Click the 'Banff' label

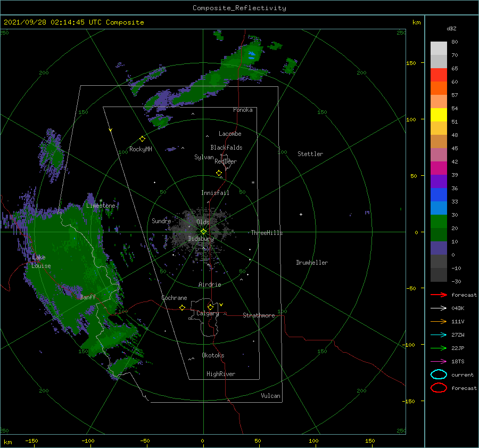88,297
